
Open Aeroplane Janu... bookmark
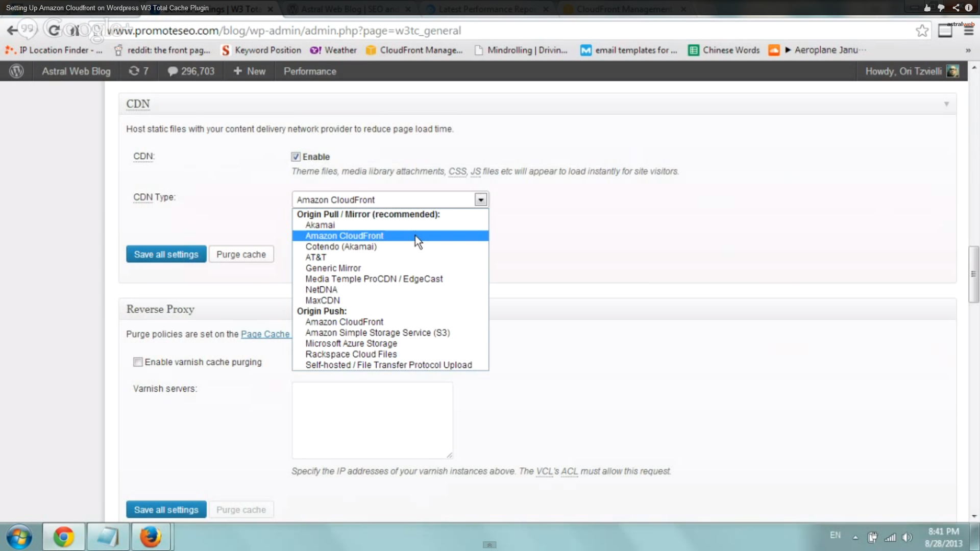[x=818, y=50]
